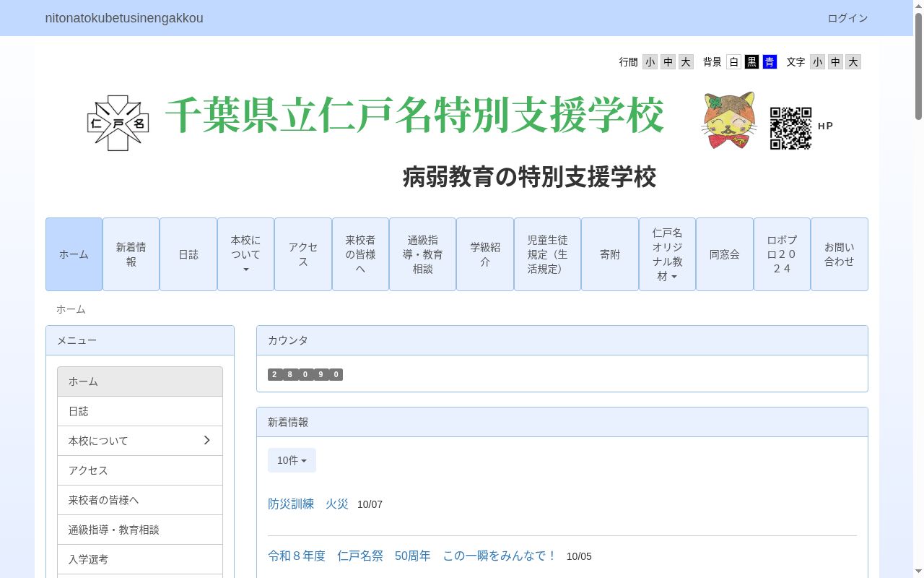Open the アクセス navigation tab
This screenshot has height=578, width=924.
[x=303, y=254]
